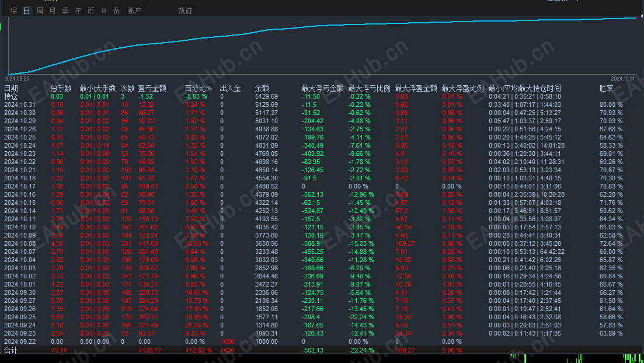Click win rate 66.67 % on 2024.10.01
This screenshot has width=644, height=363.
point(611,285)
